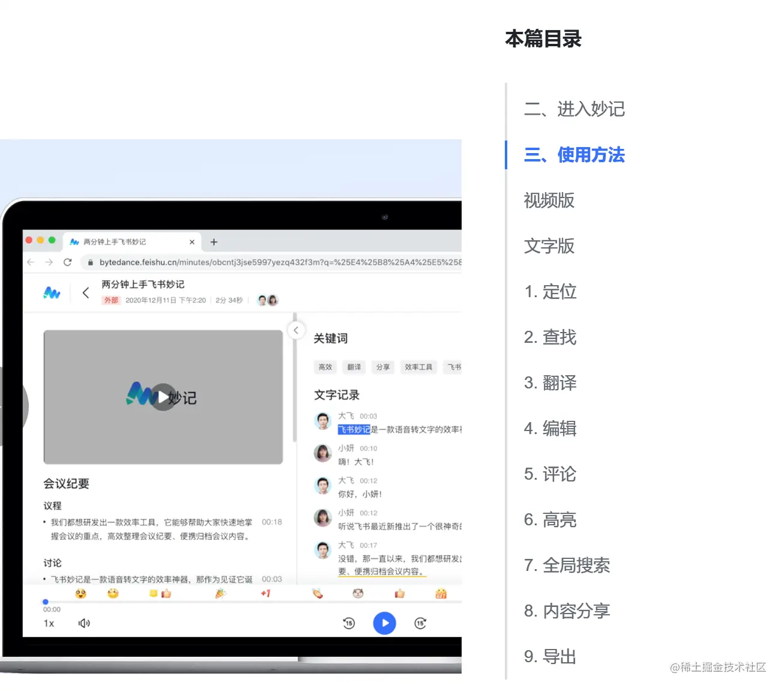Click 大飞's avatar at 00:03
This screenshot has height=691, width=784.
(323, 421)
